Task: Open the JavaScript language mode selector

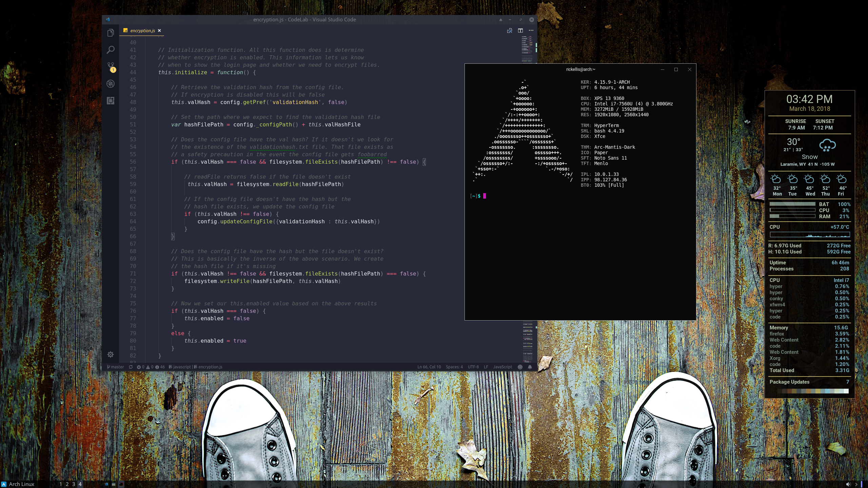Action: click(502, 367)
